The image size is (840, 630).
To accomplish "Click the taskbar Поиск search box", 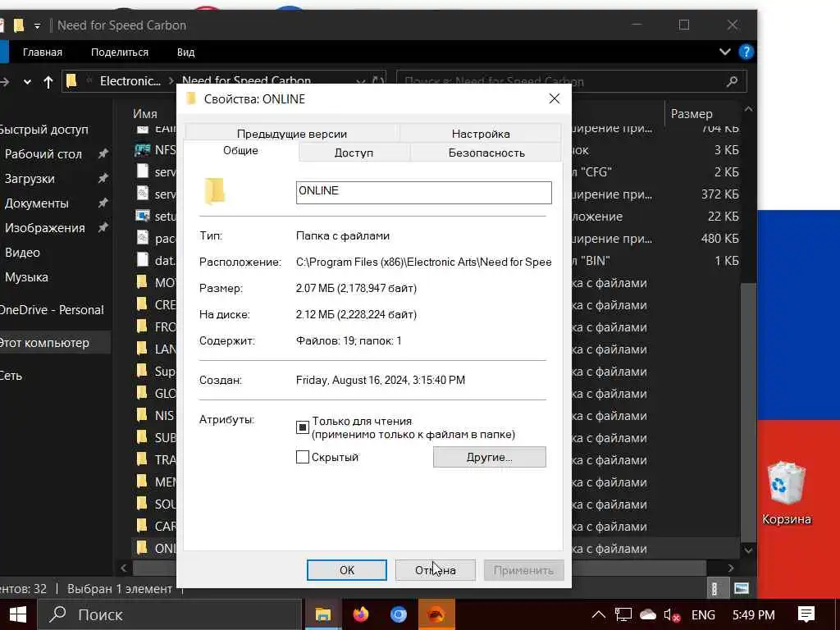I will (x=169, y=614).
